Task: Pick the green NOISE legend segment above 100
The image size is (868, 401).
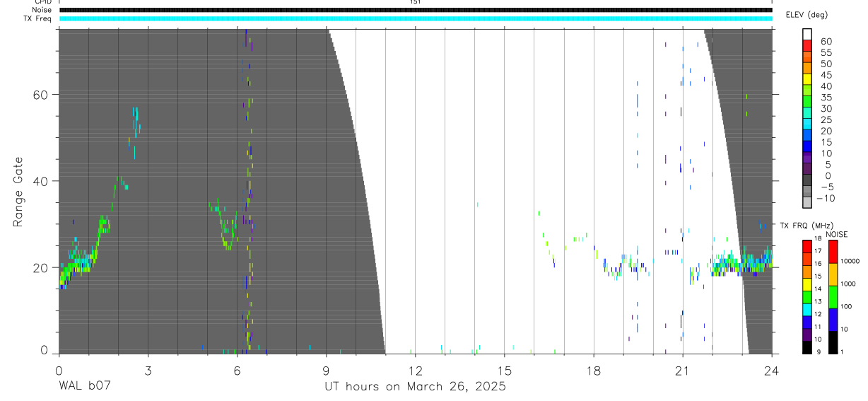Action: (832, 296)
